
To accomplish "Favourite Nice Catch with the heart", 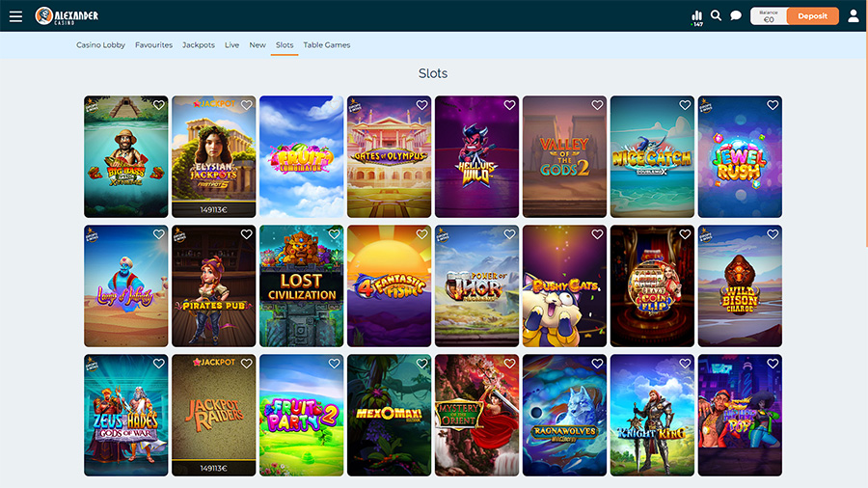I will tap(685, 104).
